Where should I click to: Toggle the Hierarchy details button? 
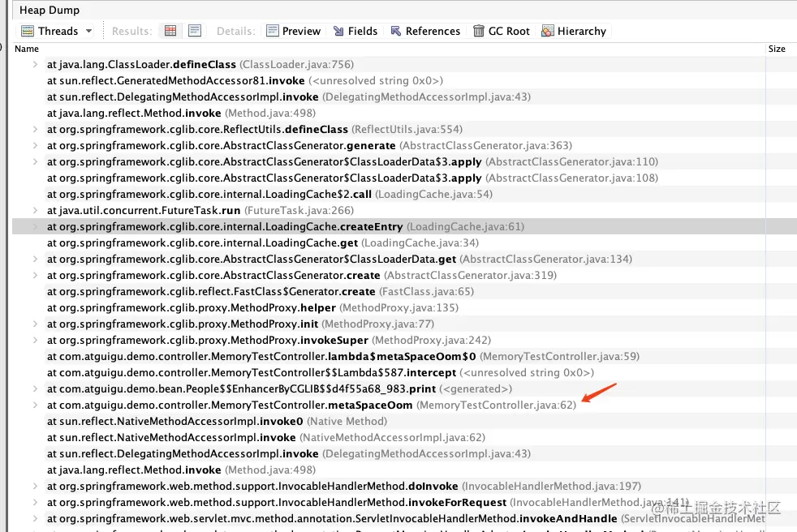point(574,31)
